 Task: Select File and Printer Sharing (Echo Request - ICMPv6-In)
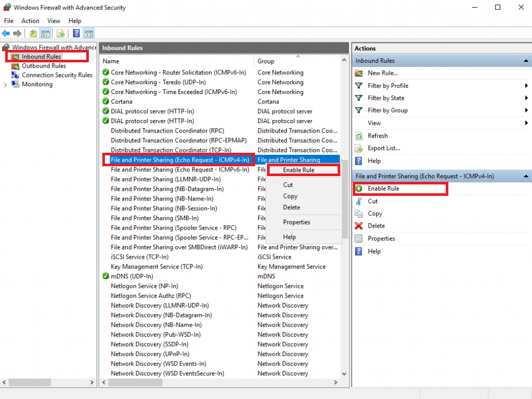click(x=180, y=170)
